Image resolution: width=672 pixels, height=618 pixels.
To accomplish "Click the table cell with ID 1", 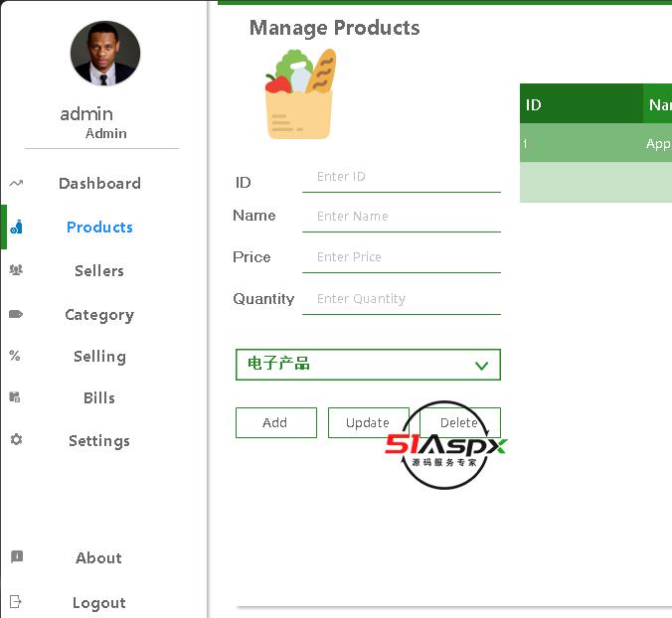I will pyautogui.click(x=582, y=143).
